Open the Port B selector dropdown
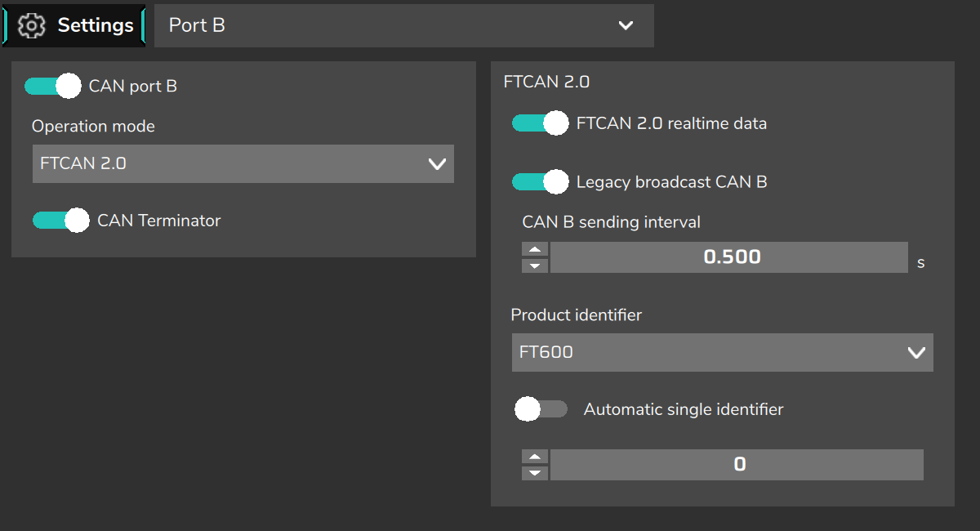Screen dimensions: 980x531 (x=404, y=25)
